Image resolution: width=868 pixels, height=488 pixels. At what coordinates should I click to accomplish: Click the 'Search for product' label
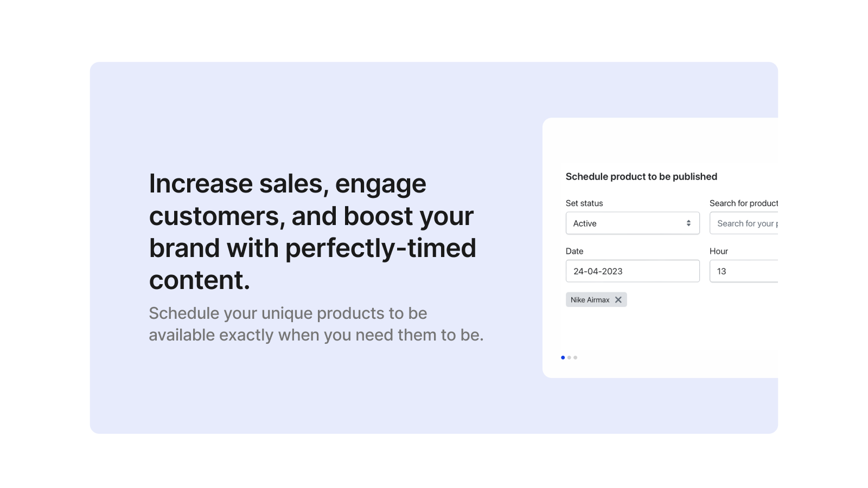pyautogui.click(x=743, y=203)
